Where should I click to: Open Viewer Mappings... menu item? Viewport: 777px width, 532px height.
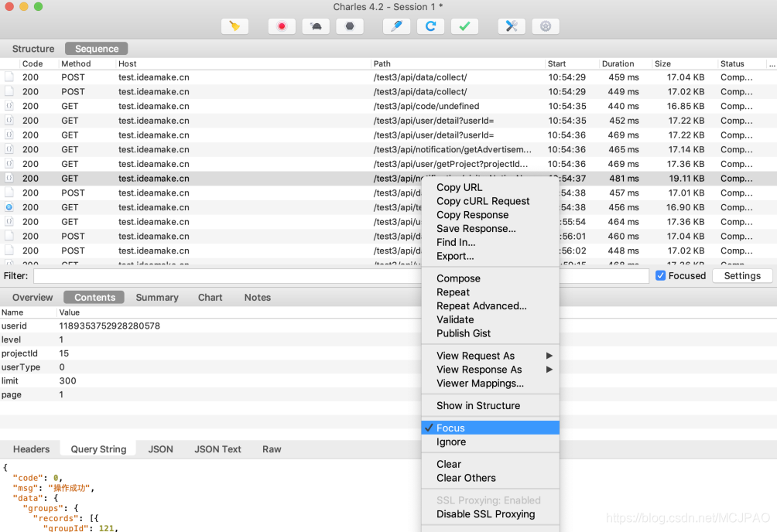pos(480,384)
